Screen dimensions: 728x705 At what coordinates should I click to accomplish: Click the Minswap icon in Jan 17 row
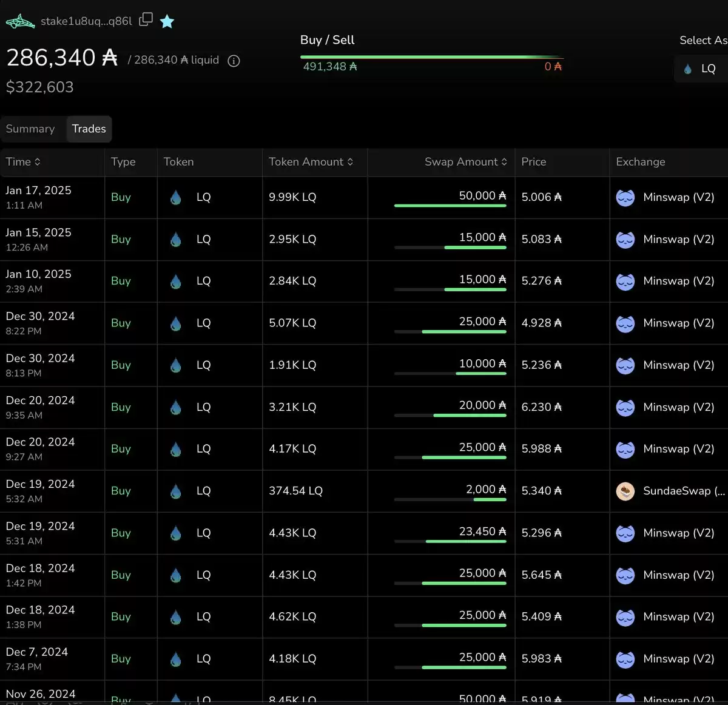click(x=625, y=198)
